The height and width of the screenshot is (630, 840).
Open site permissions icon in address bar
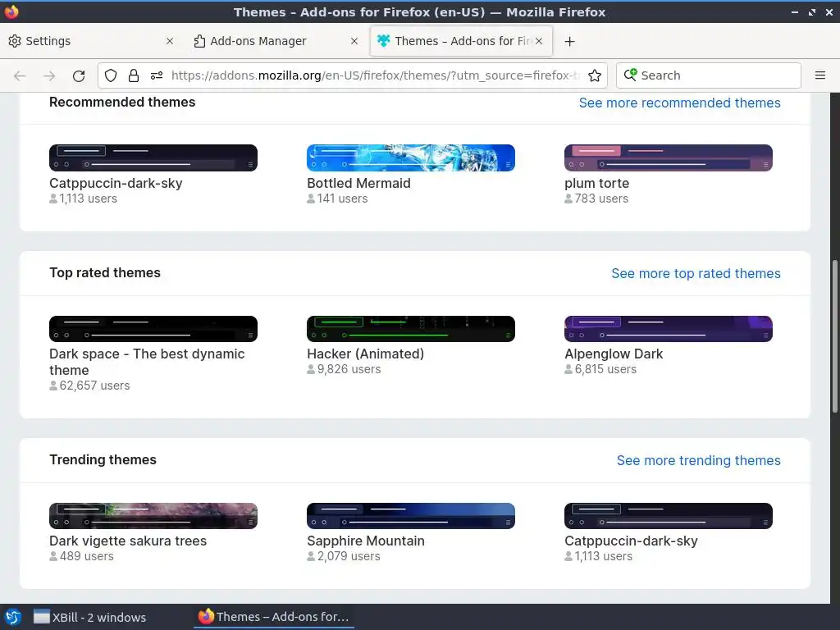coord(157,75)
